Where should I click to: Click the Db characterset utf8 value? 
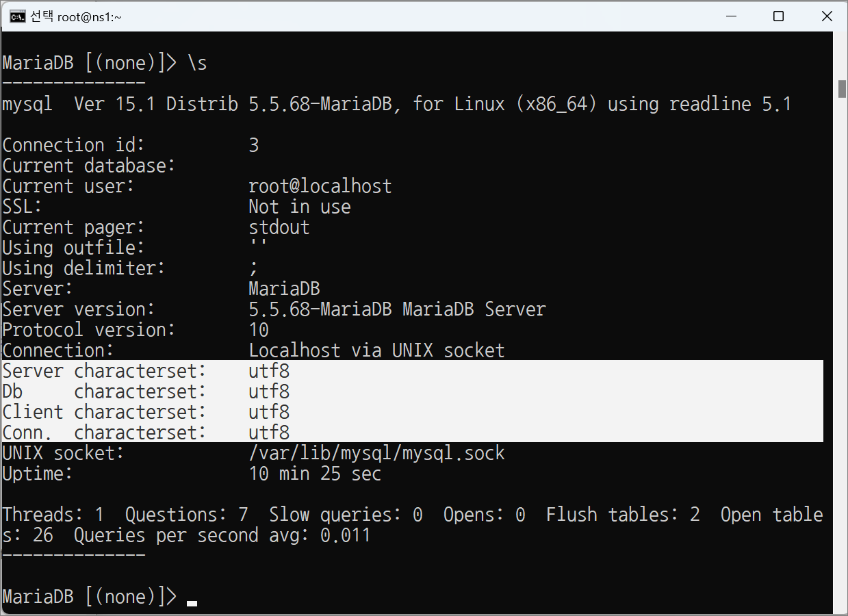[x=269, y=392]
